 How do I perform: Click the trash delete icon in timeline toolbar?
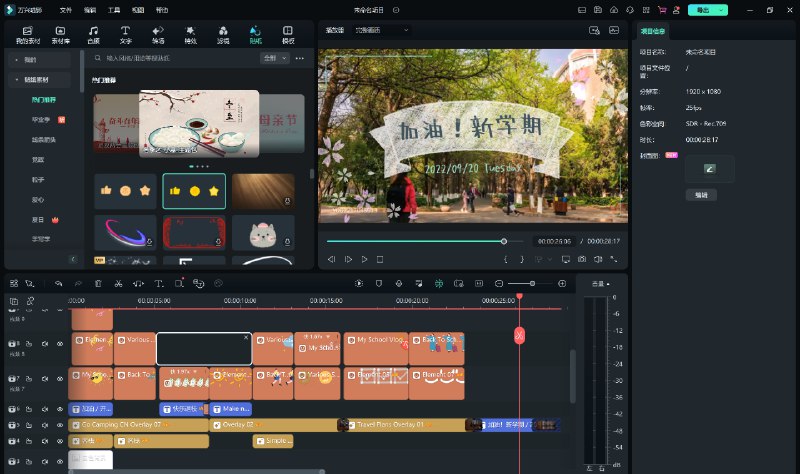pyautogui.click(x=98, y=284)
